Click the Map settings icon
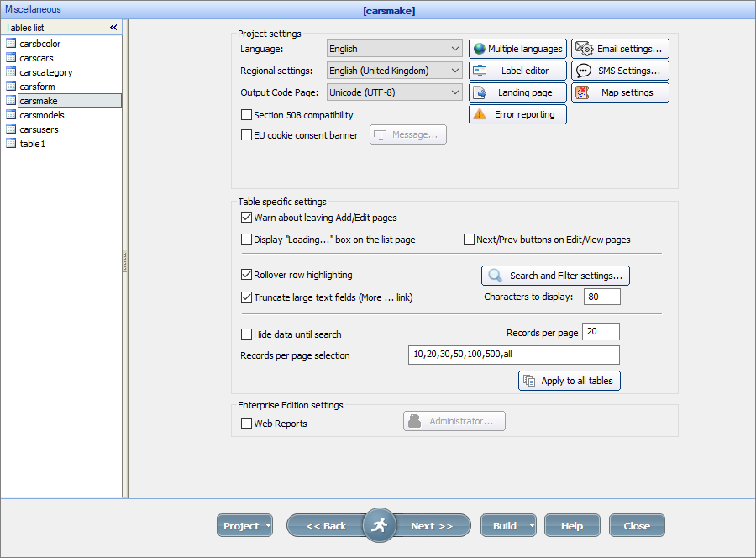This screenshot has width=756, height=558. [x=584, y=92]
